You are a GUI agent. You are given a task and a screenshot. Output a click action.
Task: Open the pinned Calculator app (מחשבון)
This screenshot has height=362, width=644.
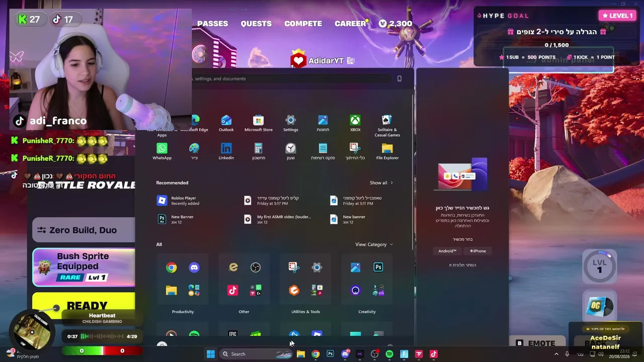click(x=258, y=151)
